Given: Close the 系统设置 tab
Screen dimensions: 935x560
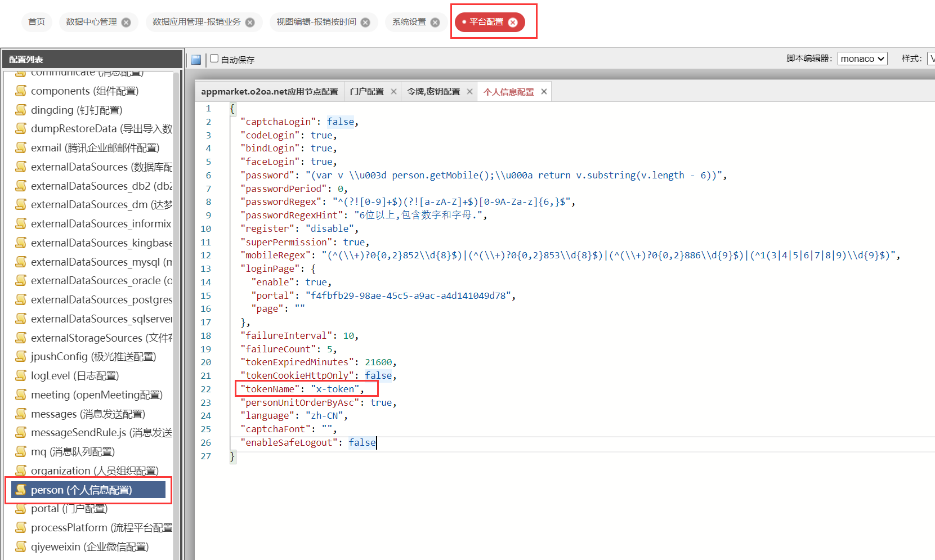Looking at the screenshot, I should [435, 23].
